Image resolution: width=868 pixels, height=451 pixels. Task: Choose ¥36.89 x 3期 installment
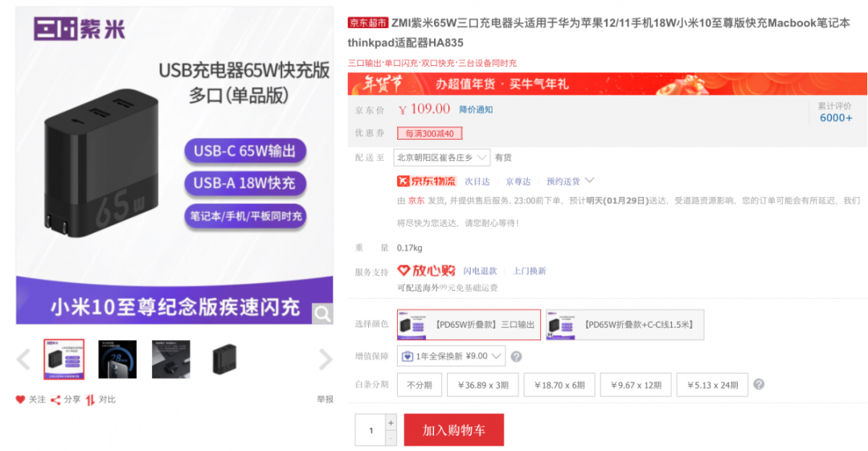(x=483, y=385)
